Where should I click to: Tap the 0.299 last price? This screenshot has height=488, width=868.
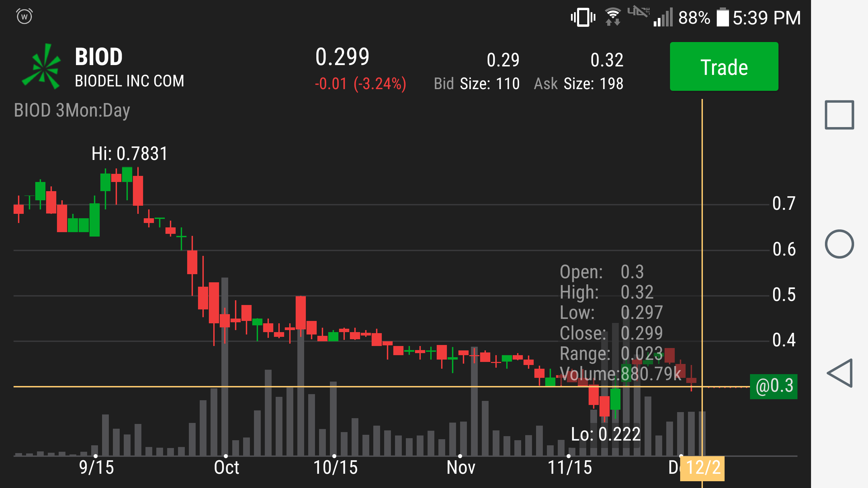click(x=342, y=57)
